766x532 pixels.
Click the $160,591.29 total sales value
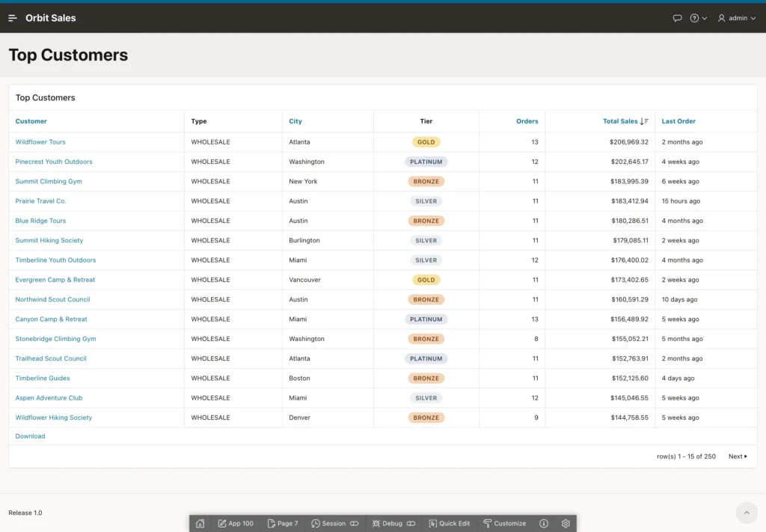pos(629,299)
